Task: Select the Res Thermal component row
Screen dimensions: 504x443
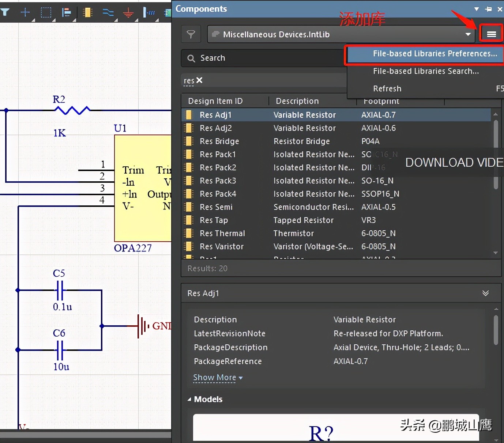Action: point(222,234)
